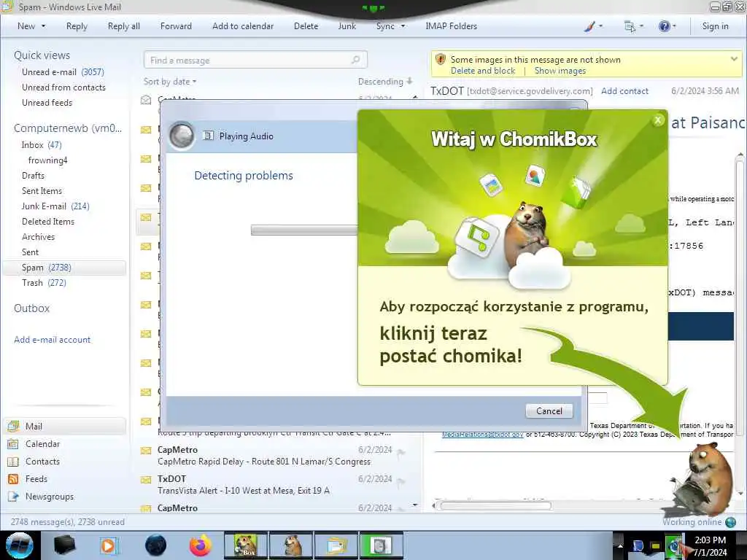This screenshot has width=747, height=560.
Task: Click Add to calendar
Action: click(x=243, y=26)
